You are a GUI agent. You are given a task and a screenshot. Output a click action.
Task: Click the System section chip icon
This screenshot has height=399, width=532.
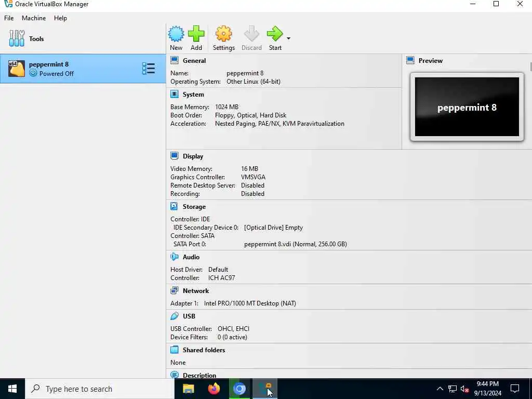coord(175,94)
